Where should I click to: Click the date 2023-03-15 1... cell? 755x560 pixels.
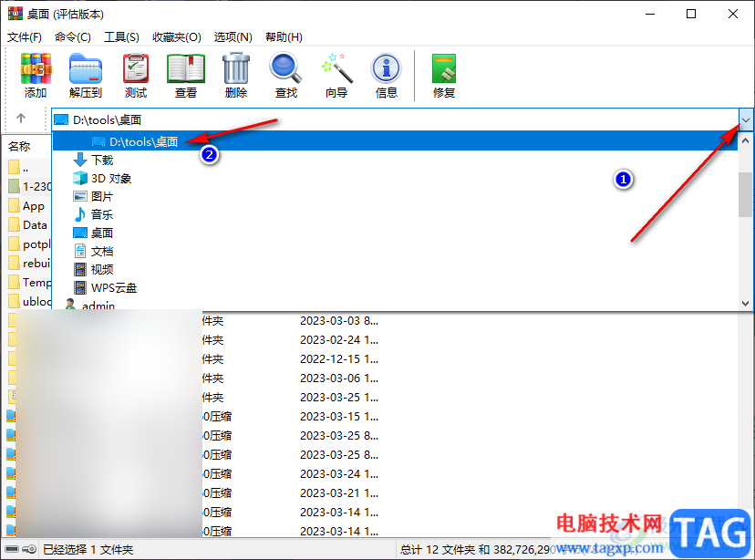[339, 417]
